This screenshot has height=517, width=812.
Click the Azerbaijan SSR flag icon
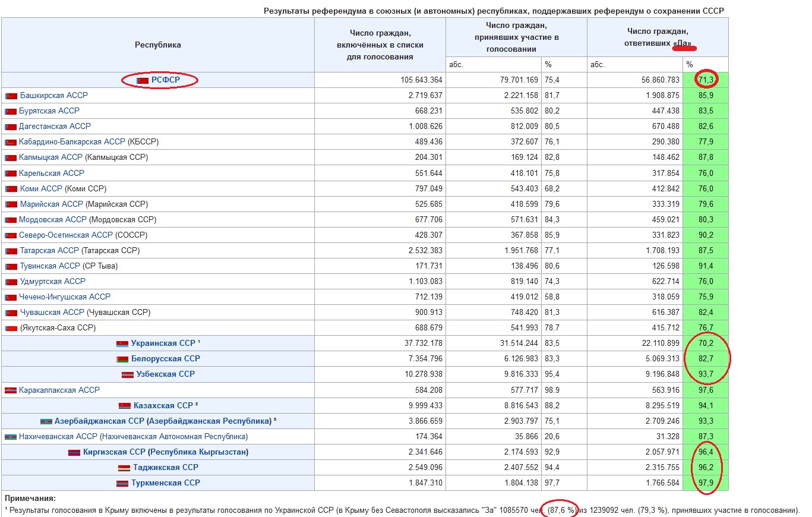tap(46, 421)
